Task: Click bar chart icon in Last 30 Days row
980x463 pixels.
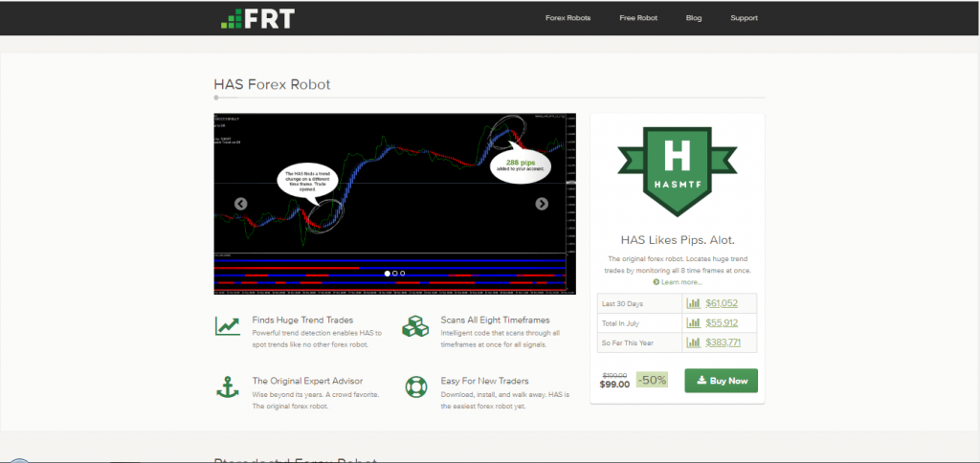Action: (x=694, y=303)
